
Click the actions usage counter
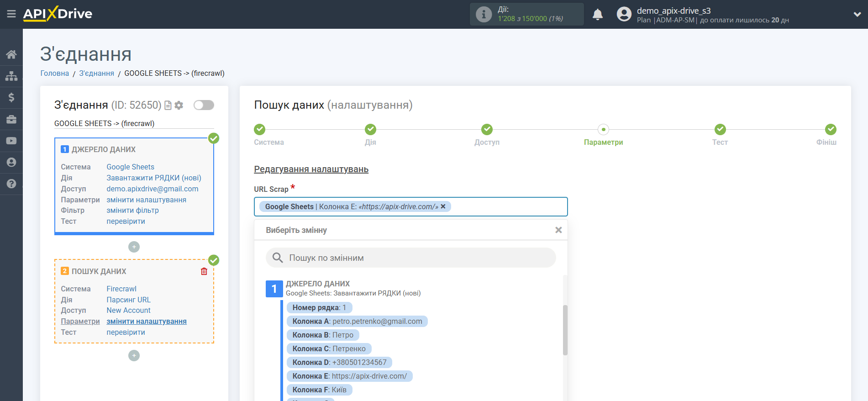[530, 19]
